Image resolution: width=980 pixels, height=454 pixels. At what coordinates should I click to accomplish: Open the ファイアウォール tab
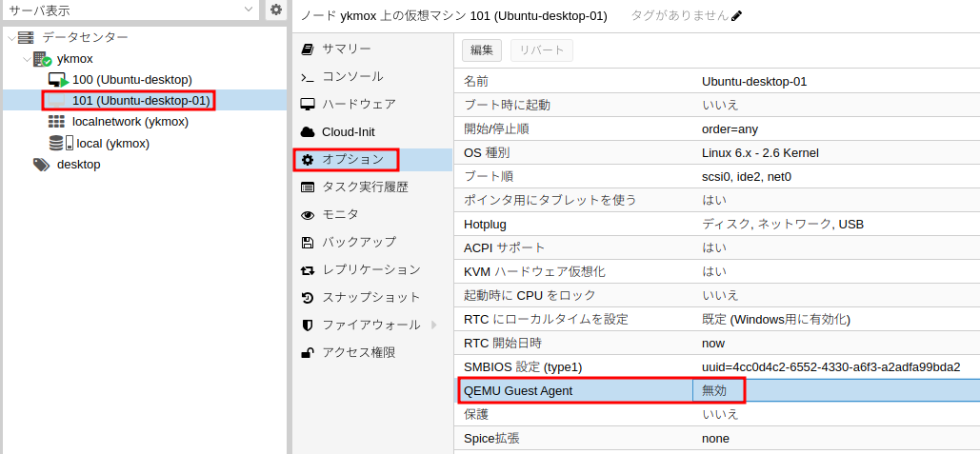pyautogui.click(x=373, y=325)
